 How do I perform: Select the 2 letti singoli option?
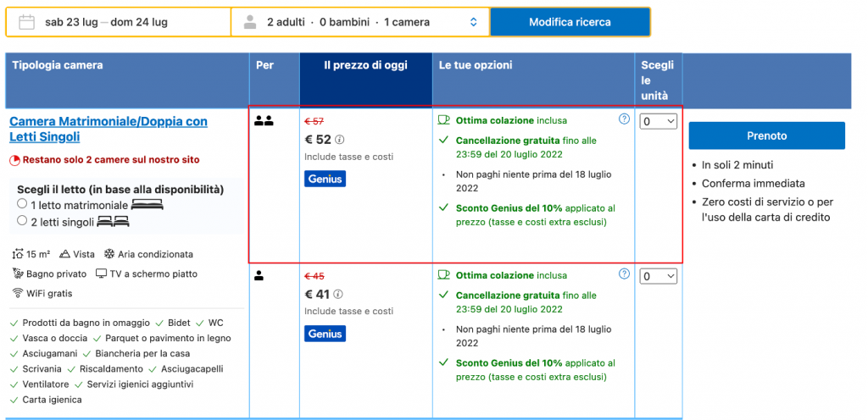coord(23,221)
